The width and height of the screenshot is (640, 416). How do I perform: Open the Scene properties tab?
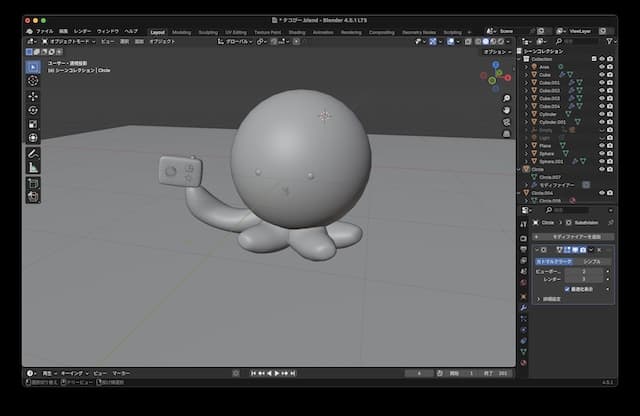[524, 271]
